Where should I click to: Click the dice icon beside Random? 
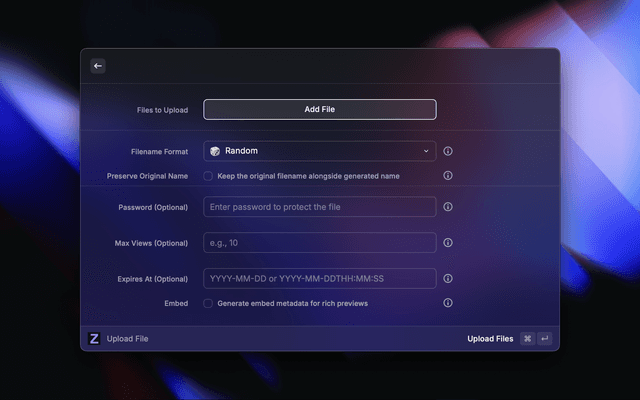(x=215, y=151)
